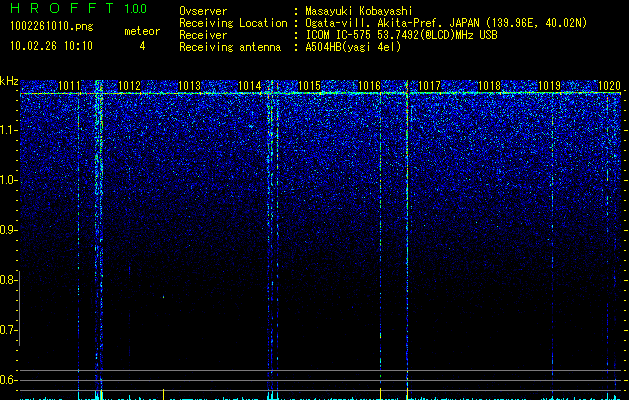629x400 pixels.
Task: Click the 1018 time marker
Action: coord(489,86)
